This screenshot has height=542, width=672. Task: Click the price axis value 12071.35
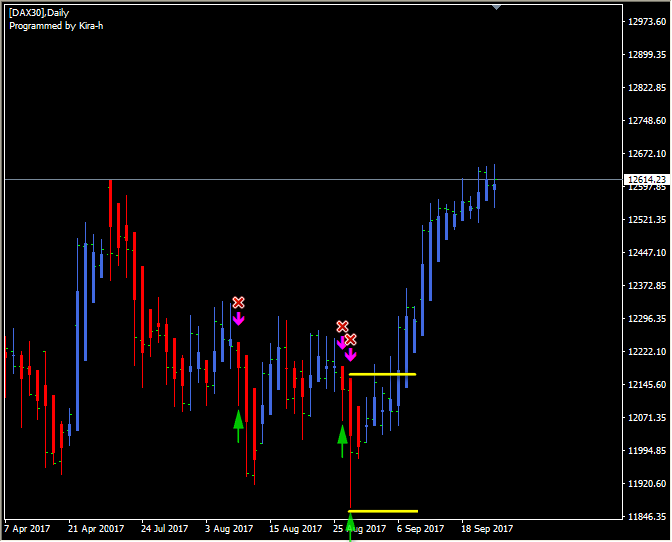647,418
